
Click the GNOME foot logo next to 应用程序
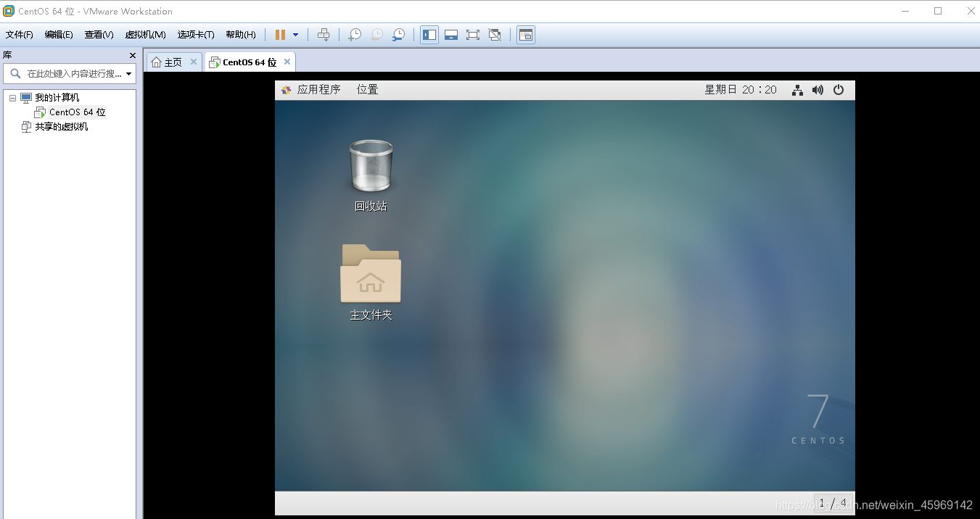point(286,90)
